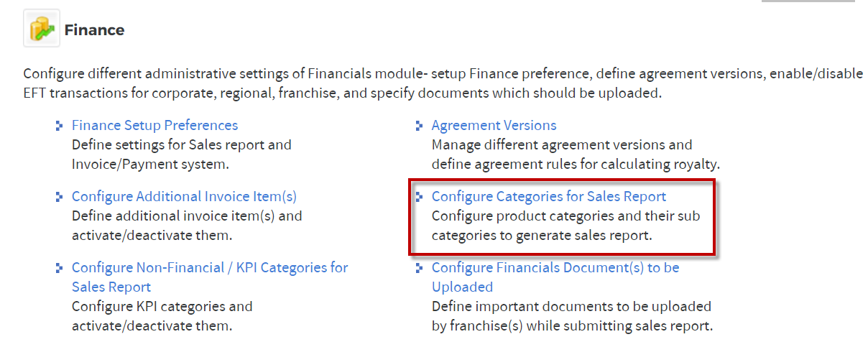Click bullet icon beside Configure Financials Document(s)

[420, 268]
